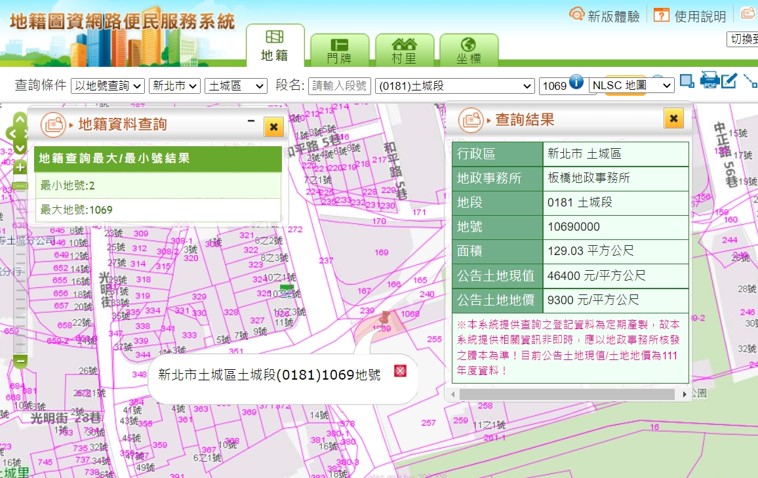Viewport: 758px width, 478px height.
Task: Switch to the 村里 tab
Action: pyautogui.click(x=404, y=50)
